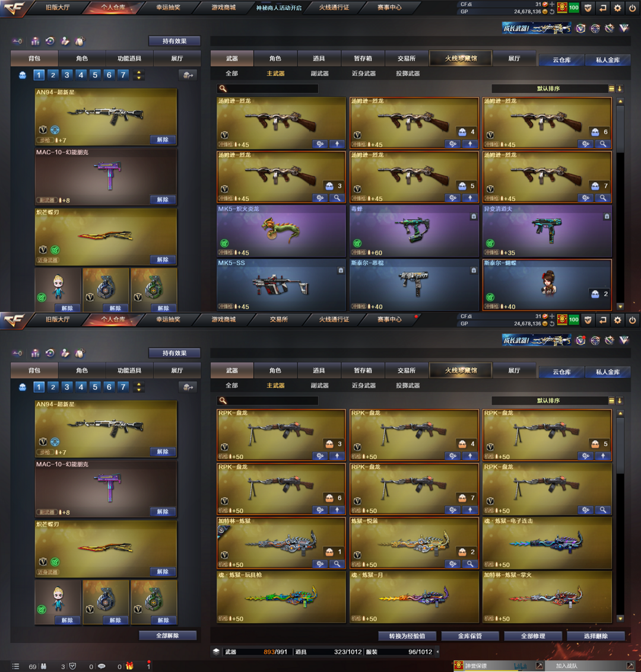This screenshot has height=672, width=641.
Task: Click the 武器 893/991 capacity counter
Action: tap(256, 652)
